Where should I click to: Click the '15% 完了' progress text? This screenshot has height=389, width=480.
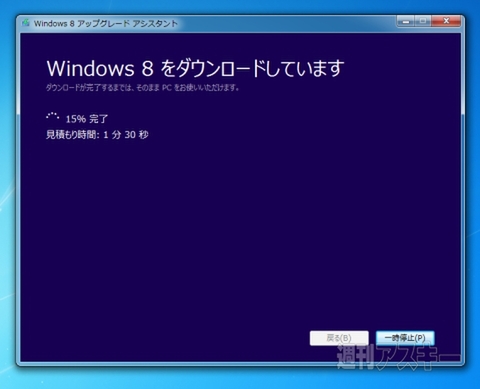point(87,119)
